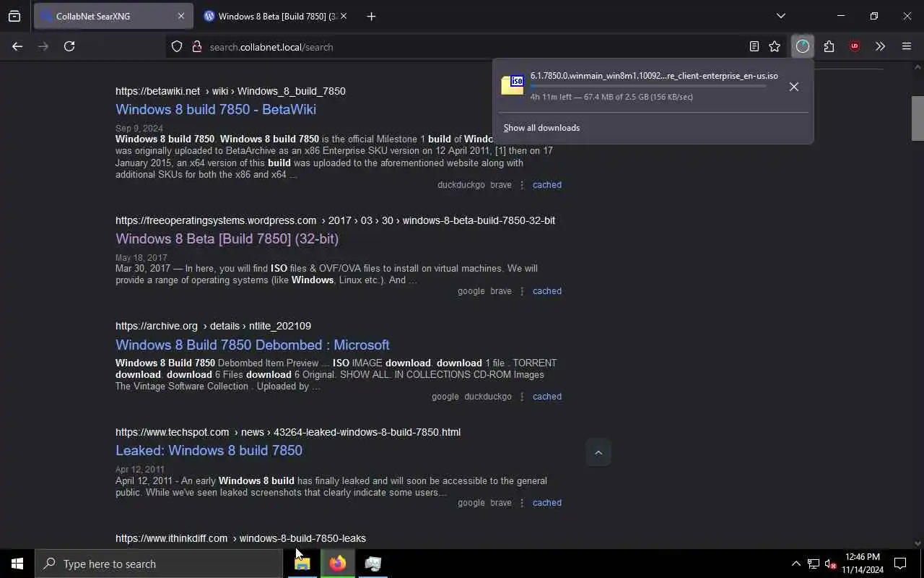Screen dimensions: 924x578
Task: Open File Explorer from taskbar
Action: [302, 564]
